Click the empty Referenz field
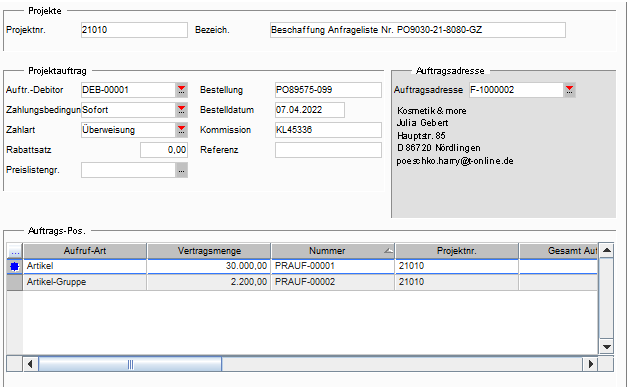The width and height of the screenshot is (627, 387). pos(328,150)
